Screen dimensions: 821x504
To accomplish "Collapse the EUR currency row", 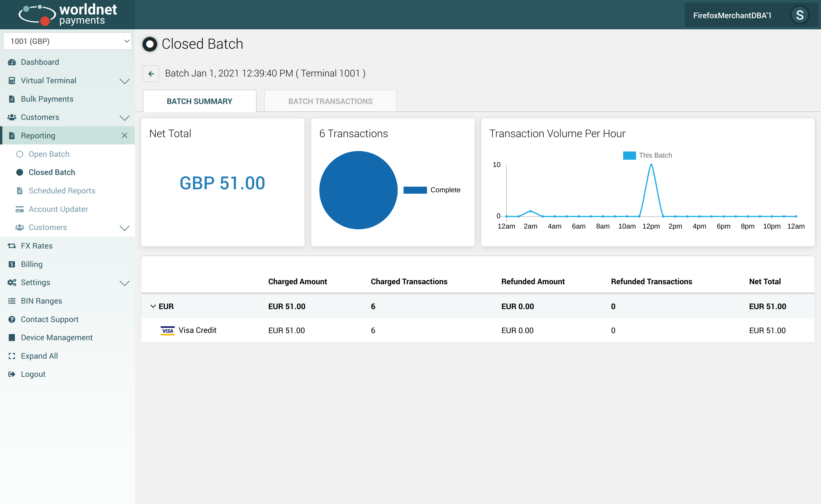I will [x=153, y=306].
